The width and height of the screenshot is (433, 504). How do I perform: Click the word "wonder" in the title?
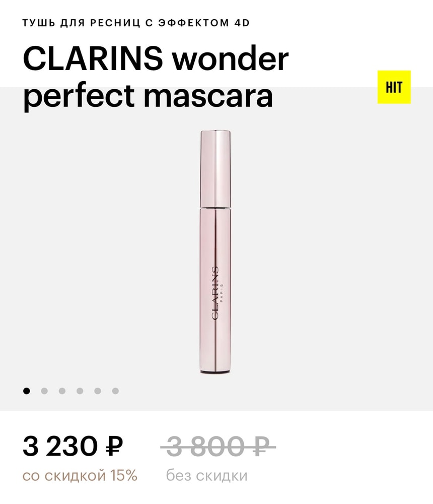[230, 59]
